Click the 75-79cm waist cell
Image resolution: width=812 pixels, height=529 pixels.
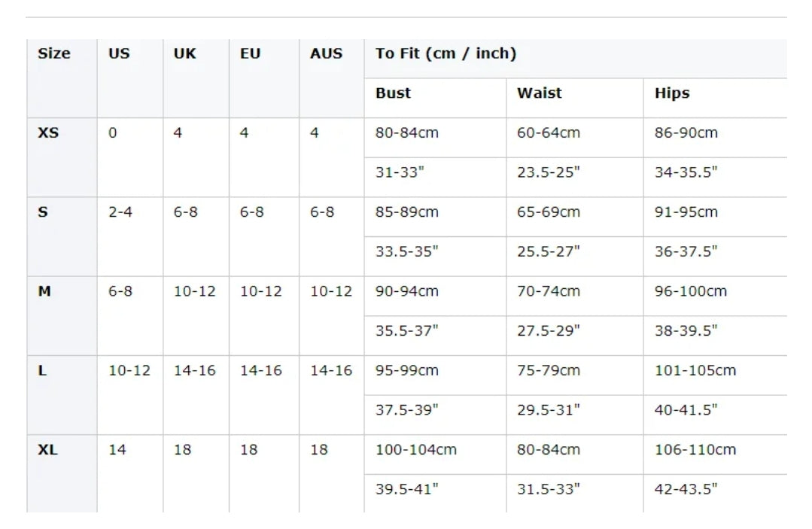pyautogui.click(x=549, y=370)
